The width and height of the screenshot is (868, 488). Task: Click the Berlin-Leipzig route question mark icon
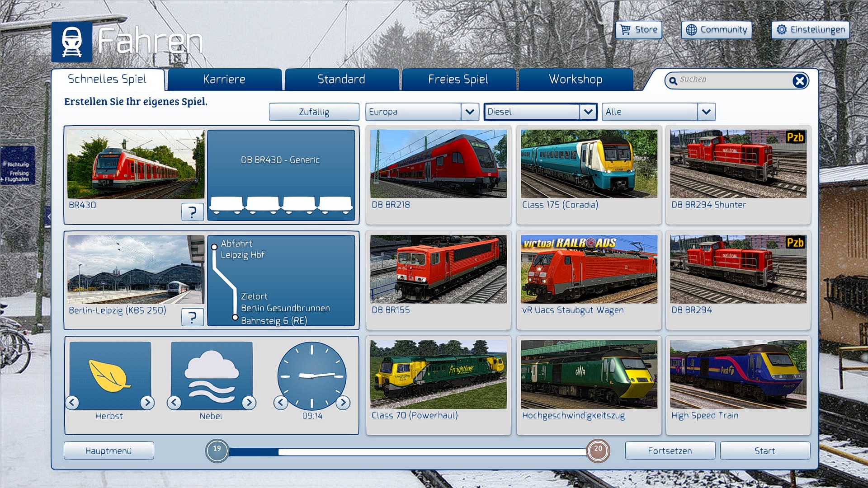(192, 317)
